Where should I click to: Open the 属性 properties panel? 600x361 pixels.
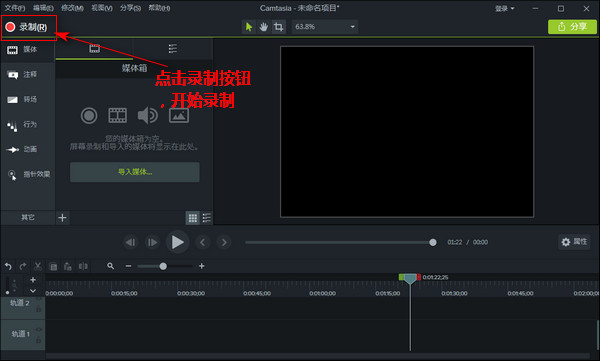point(574,242)
